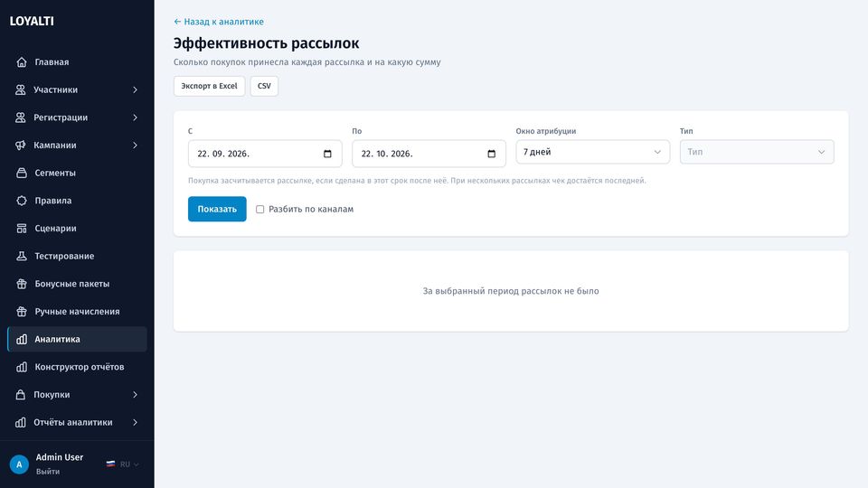Click the gift icon beside Бонусные пакеты

22,283
